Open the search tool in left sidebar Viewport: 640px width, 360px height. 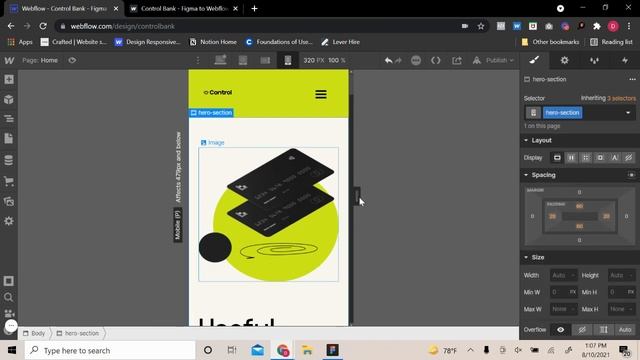pos(9,297)
